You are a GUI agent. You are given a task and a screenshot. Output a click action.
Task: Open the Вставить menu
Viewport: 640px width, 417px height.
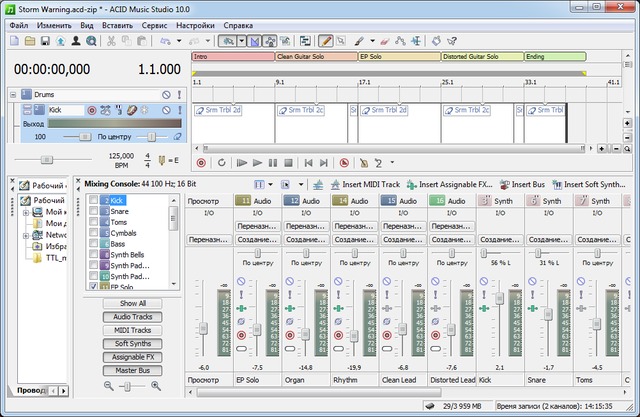tap(119, 23)
